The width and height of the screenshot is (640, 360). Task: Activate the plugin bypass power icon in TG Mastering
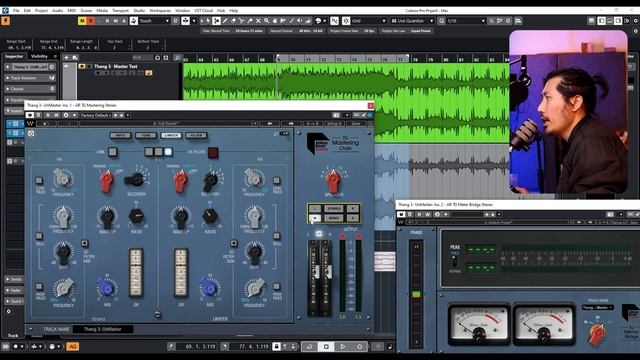(x=30, y=115)
